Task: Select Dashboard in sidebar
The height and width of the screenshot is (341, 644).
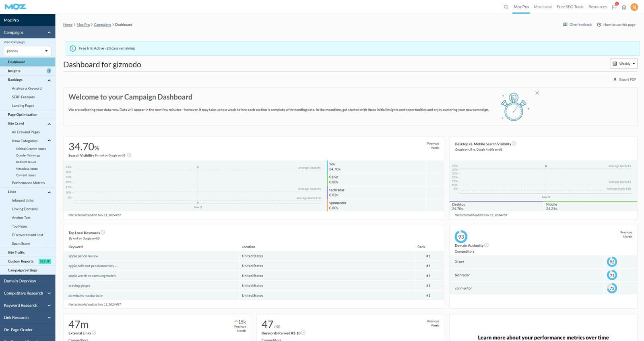Action: (27, 62)
